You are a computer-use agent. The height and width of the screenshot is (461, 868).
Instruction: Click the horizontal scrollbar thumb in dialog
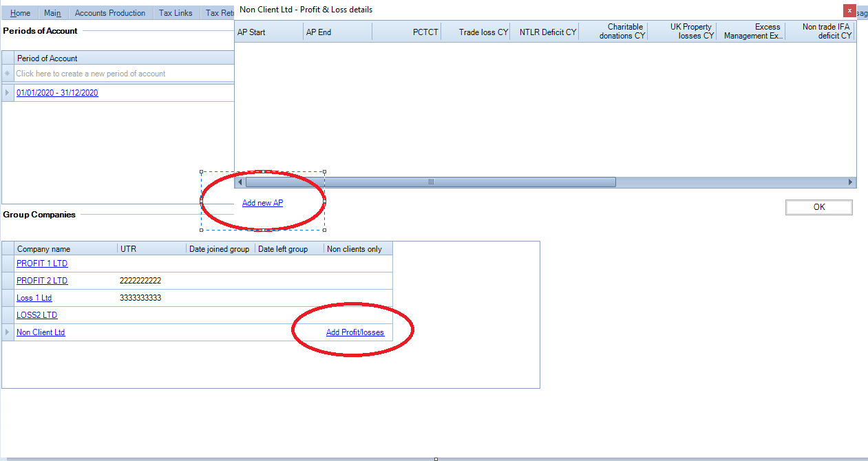pyautogui.click(x=431, y=182)
